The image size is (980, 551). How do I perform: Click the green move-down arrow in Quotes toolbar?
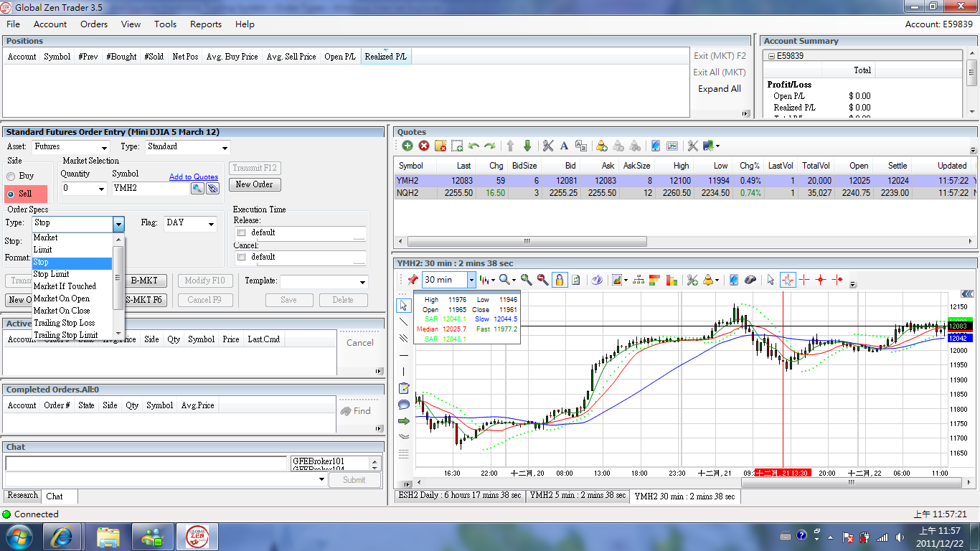tap(527, 146)
